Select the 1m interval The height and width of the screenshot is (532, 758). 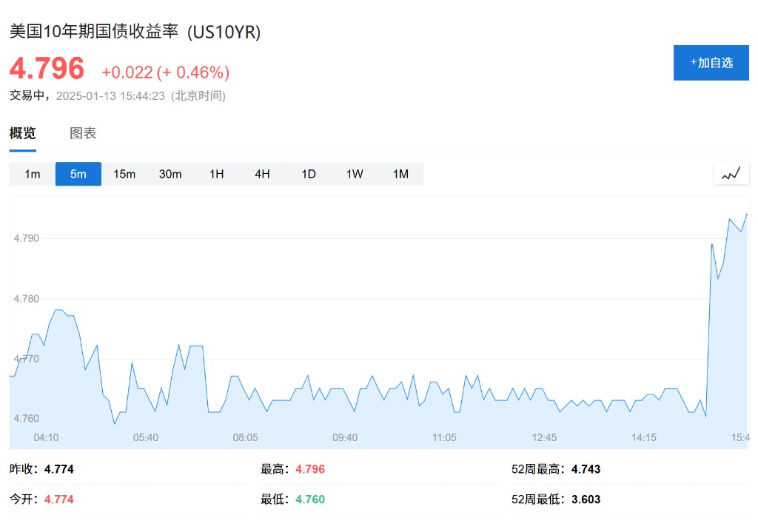pos(33,174)
